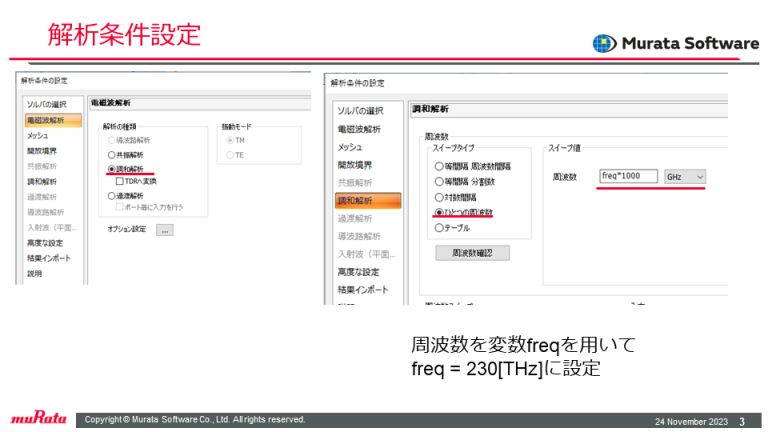This screenshot has height=432, width=768.
Task: Pick the テーブル sweep type radio button
Action: coord(438,228)
